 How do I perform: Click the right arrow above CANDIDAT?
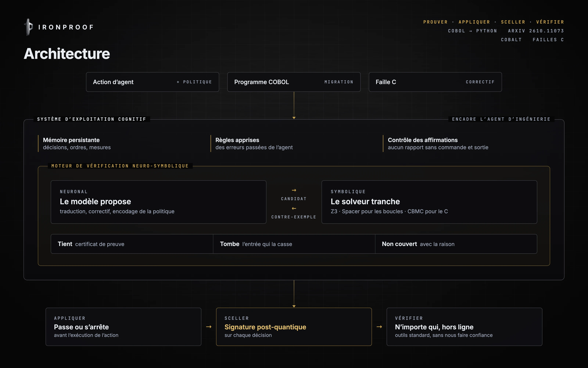[294, 190]
